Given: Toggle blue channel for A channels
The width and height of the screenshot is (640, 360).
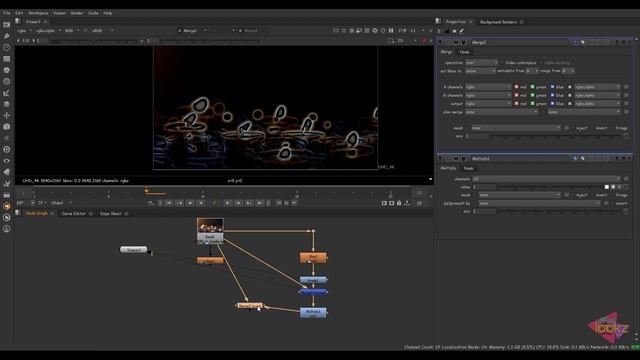Looking at the screenshot, I should [552, 87].
